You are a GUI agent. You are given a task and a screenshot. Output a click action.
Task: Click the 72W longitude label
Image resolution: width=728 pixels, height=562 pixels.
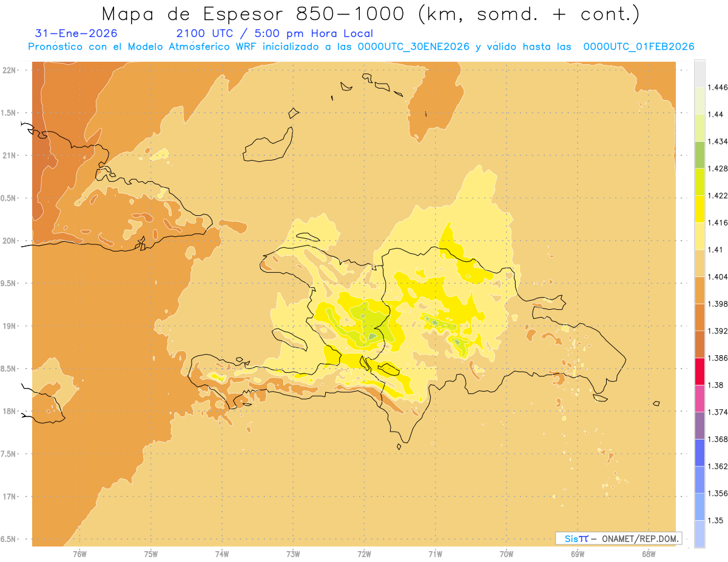click(x=364, y=554)
